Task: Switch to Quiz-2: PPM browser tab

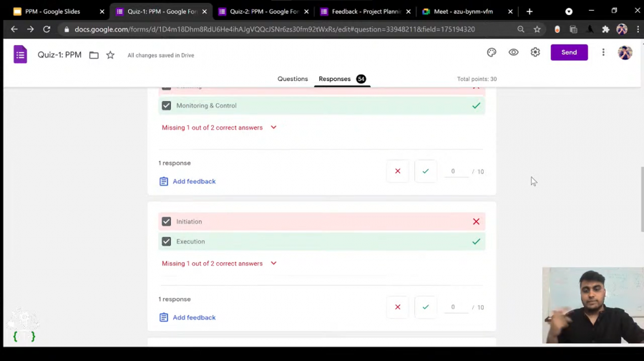Action: [263, 11]
